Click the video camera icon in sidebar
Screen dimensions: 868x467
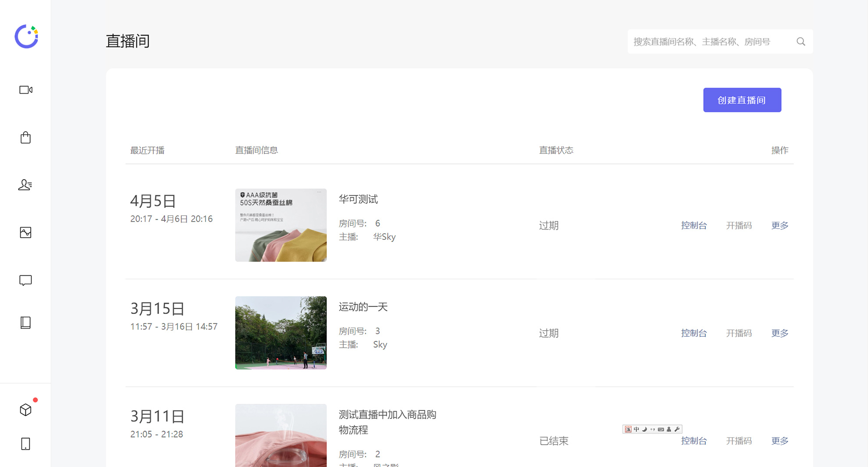point(25,90)
